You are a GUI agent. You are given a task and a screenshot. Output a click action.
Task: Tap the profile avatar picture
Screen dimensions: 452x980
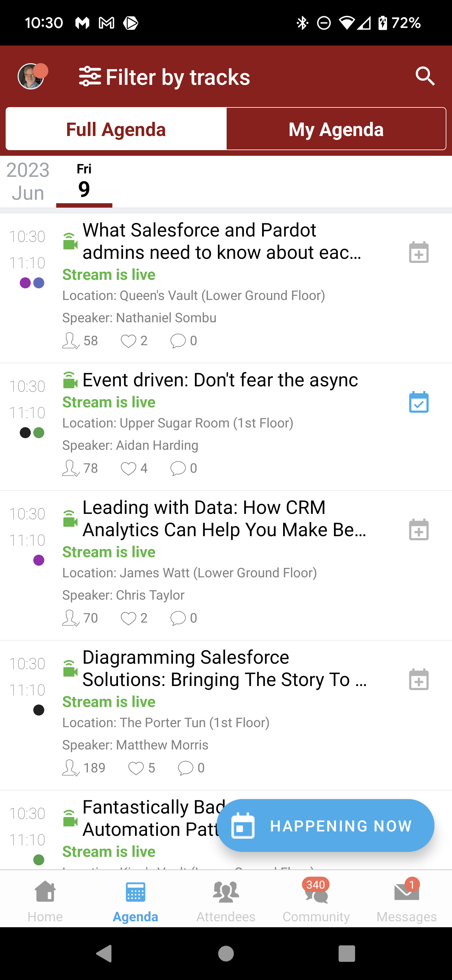[31, 76]
